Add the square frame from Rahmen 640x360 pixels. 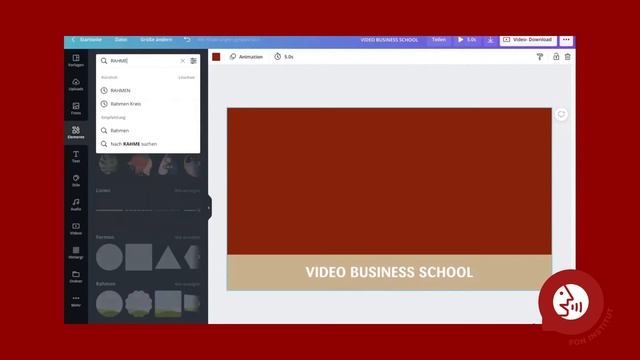168,304
